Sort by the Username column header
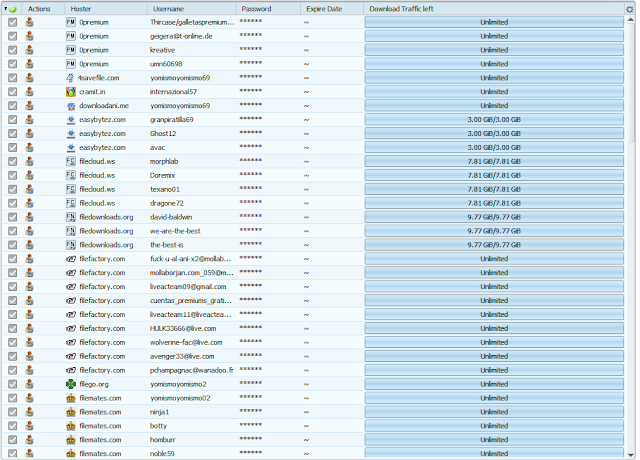The width and height of the screenshot is (640, 460). [x=191, y=9]
